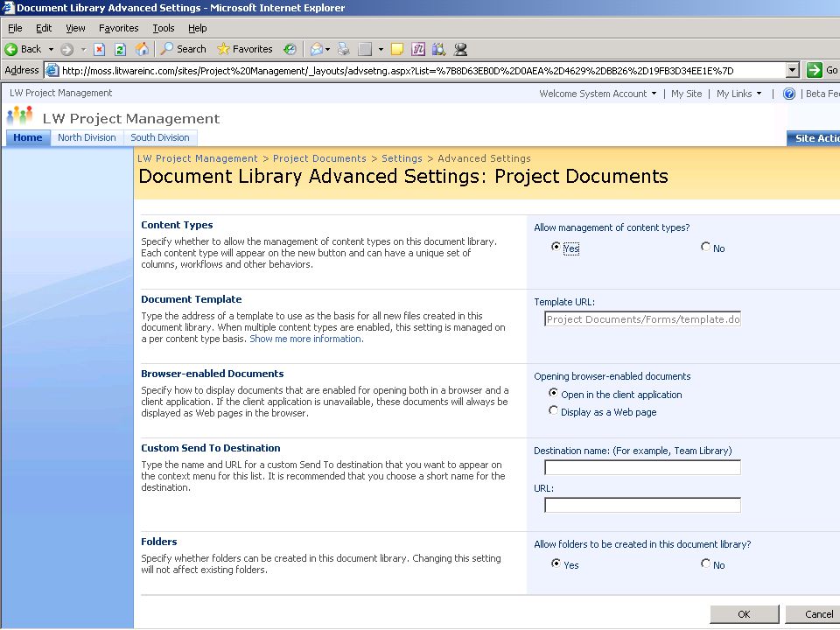Open the 'Show me more information' link

(x=306, y=339)
